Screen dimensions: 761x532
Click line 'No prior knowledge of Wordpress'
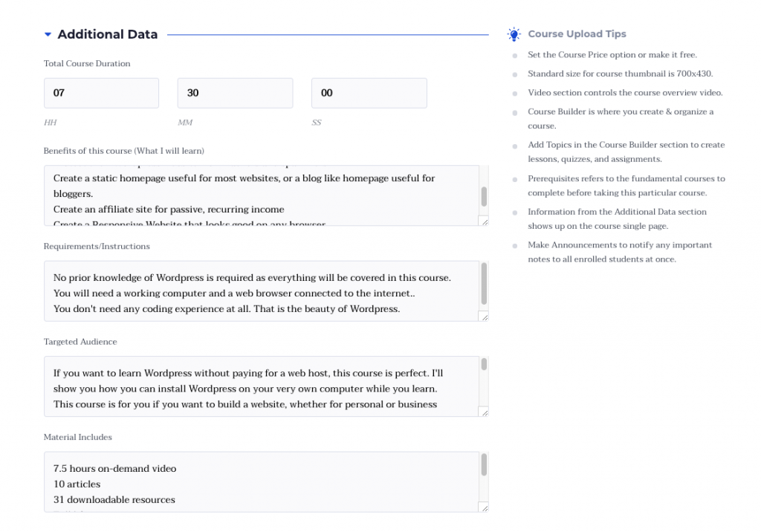(x=252, y=278)
